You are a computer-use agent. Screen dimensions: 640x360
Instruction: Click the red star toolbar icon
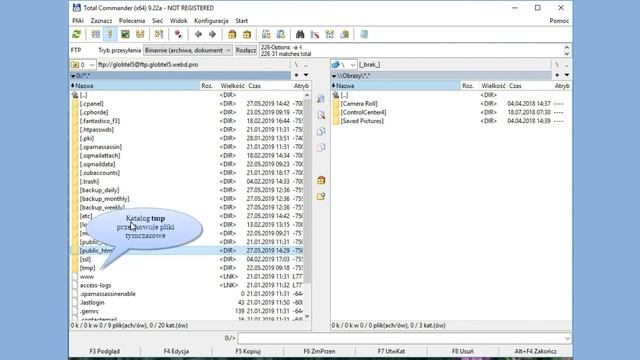(x=178, y=34)
